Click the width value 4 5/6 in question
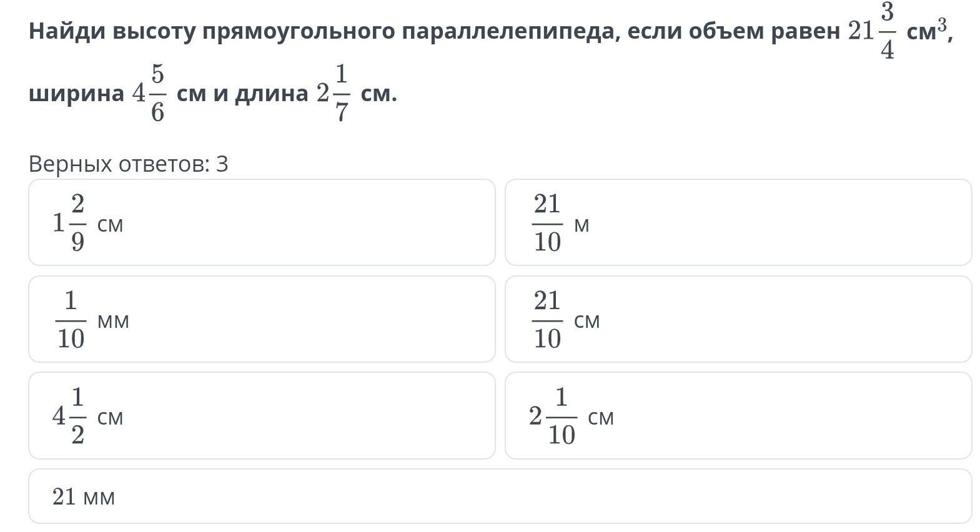This screenshot has height=532, width=980. coord(149,94)
